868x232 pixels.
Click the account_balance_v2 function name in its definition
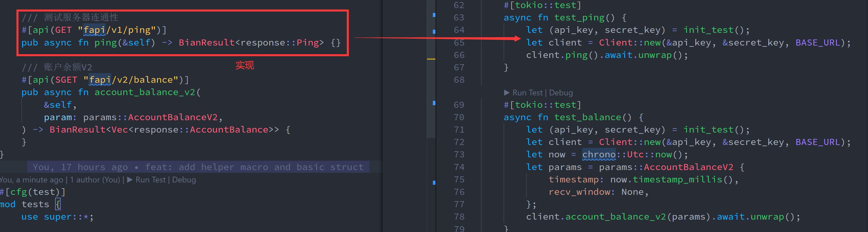coord(145,92)
